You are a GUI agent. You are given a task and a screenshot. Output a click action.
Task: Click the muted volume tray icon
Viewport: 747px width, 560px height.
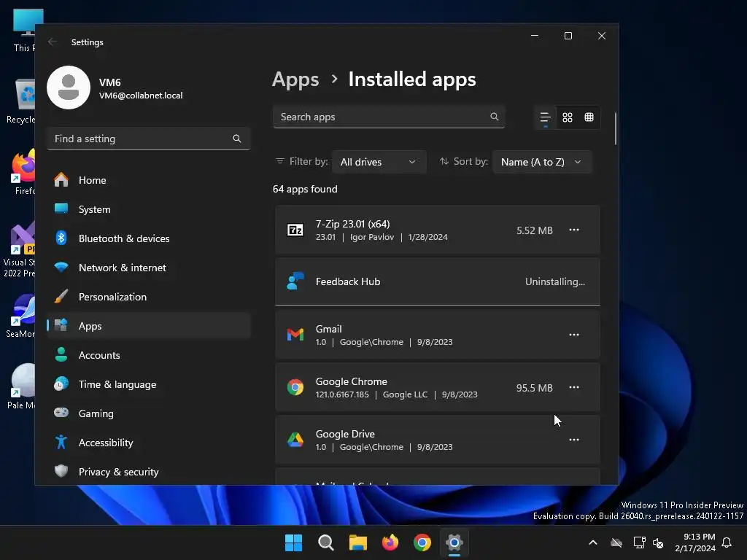click(x=659, y=542)
